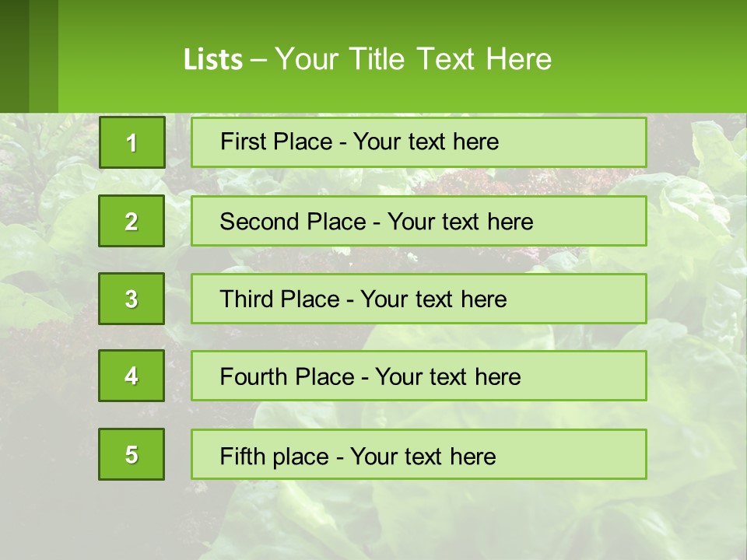Click the 'Second Place - Your text here' box
This screenshot has width=747, height=560.
tap(419, 221)
